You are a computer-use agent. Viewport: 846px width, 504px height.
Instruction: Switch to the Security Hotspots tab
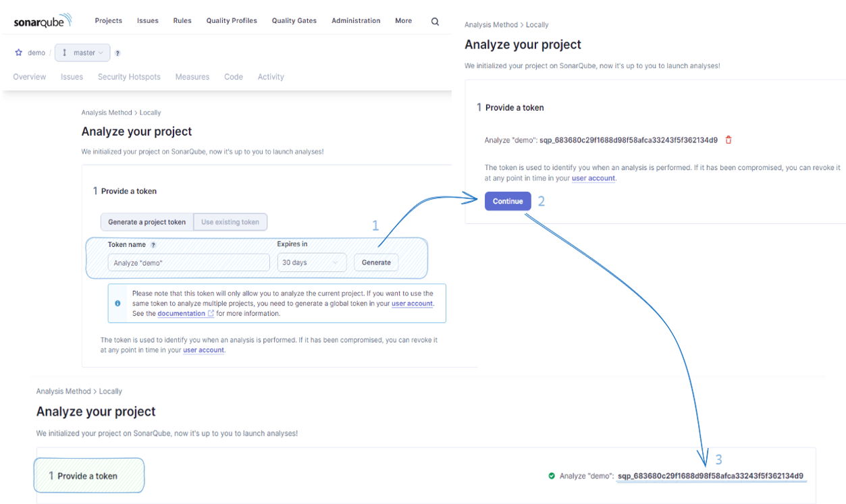coord(129,77)
